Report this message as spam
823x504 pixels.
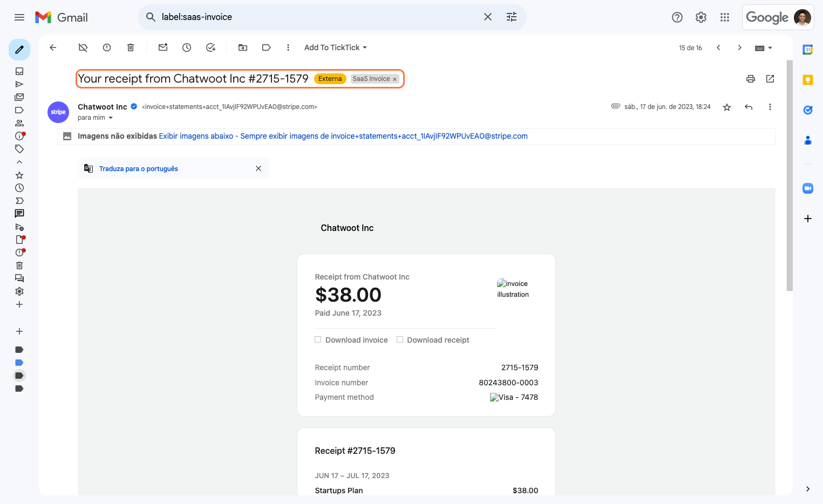coord(107,47)
